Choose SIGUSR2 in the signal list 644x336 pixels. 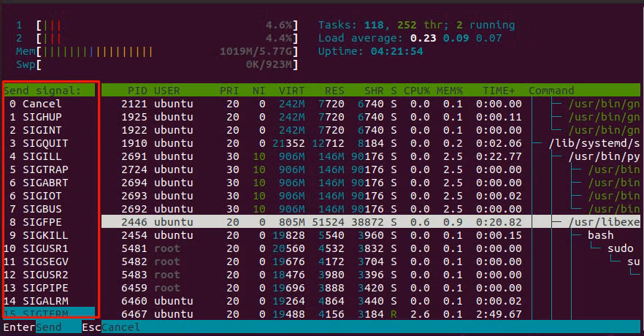click(x=50, y=275)
